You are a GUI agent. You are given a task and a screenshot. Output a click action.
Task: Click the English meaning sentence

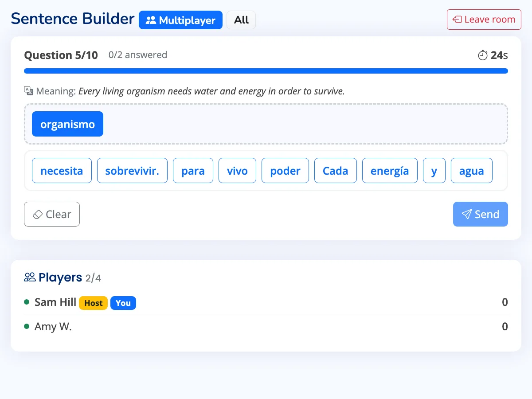(211, 91)
